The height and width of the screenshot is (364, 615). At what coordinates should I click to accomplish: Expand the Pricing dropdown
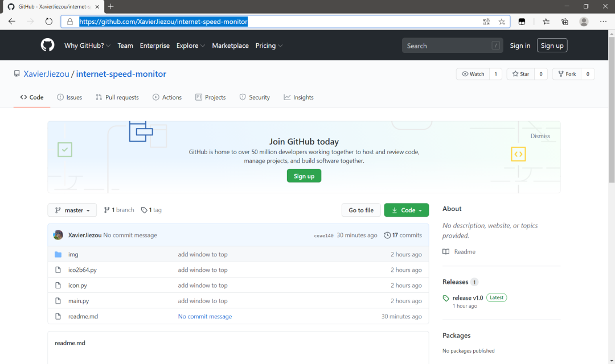coord(269,45)
